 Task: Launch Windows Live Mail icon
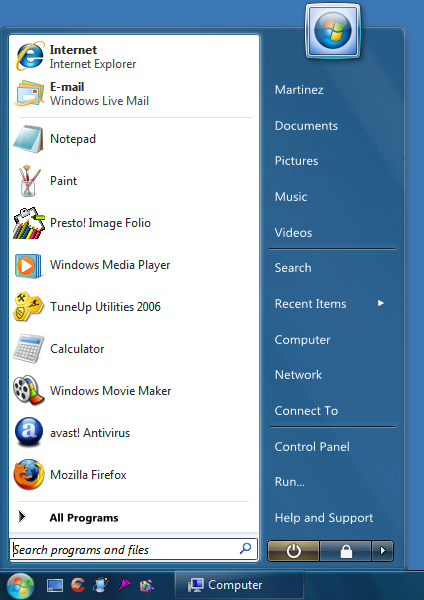pyautogui.click(x=28, y=94)
